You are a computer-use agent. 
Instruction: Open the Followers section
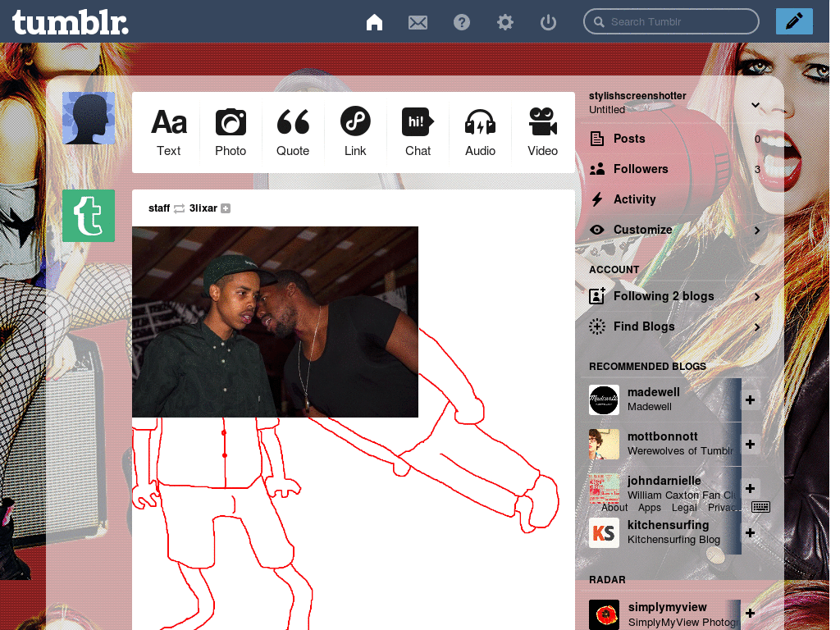coord(675,169)
